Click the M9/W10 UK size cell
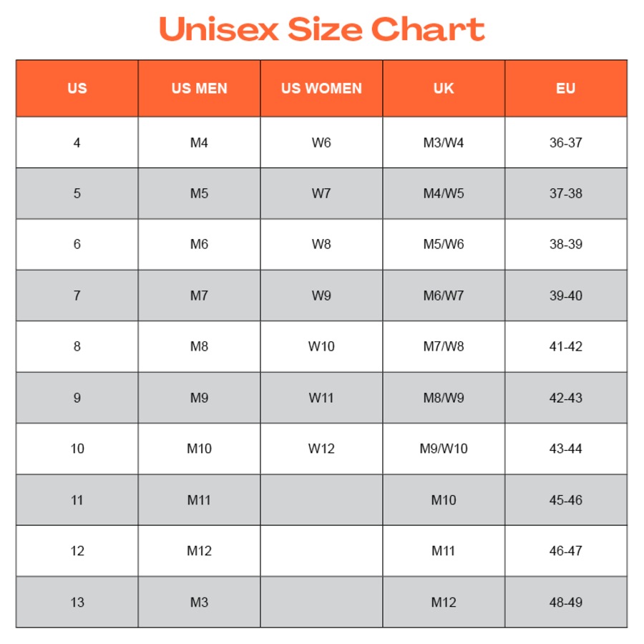Viewport: 644px width, 644px height. (x=444, y=449)
